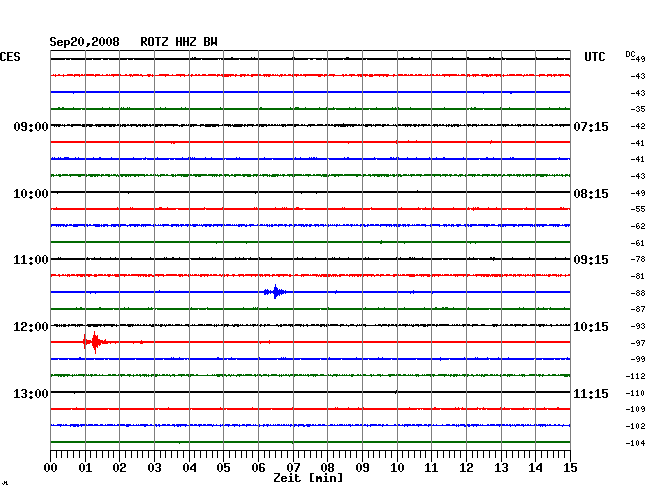Viewport: 650px width, 494px height.
Task: Click the 11:15 UTC time label
Action: click(591, 393)
